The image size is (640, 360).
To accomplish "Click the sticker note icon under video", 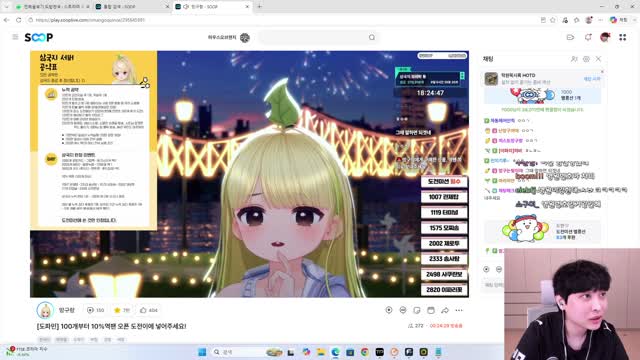I will coord(416,310).
